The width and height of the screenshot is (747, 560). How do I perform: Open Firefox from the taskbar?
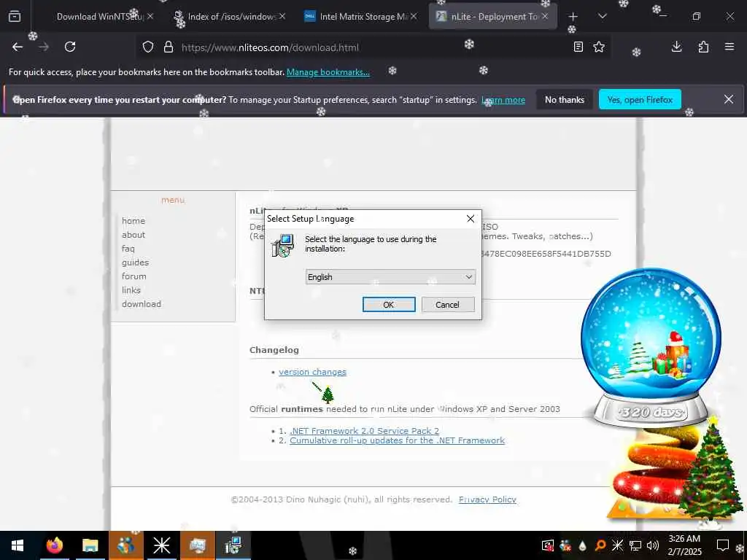click(x=55, y=545)
